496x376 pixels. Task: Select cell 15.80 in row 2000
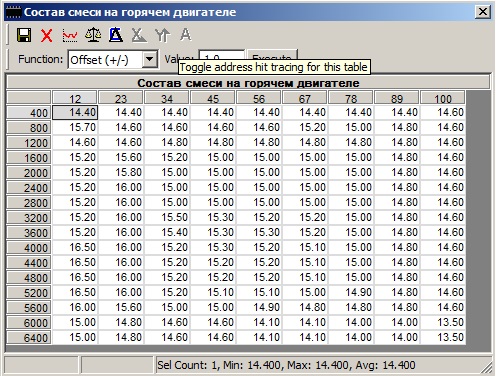tap(121, 172)
